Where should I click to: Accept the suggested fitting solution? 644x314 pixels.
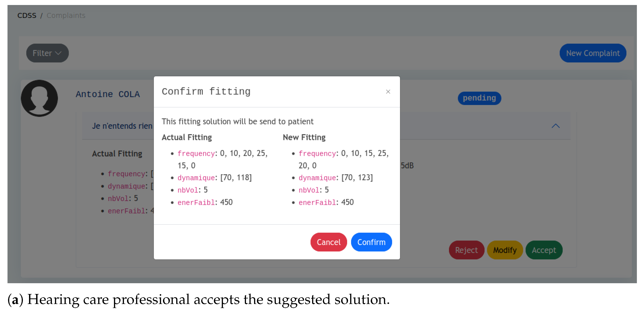pos(544,250)
